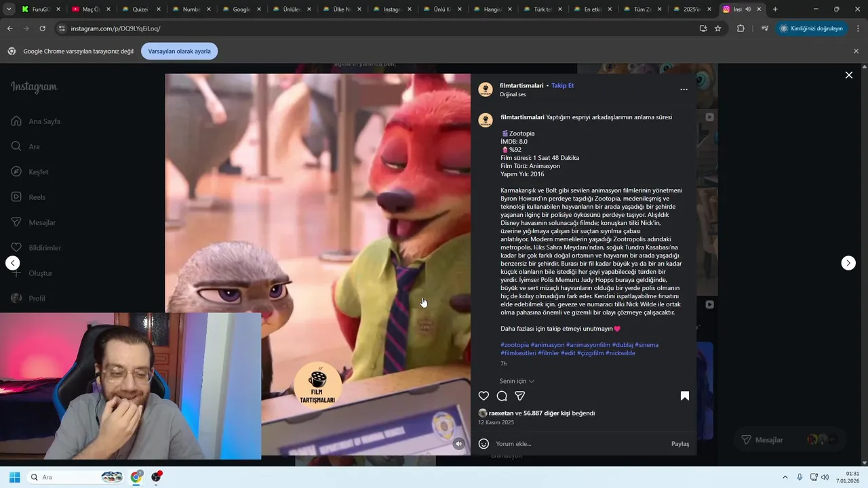Reload the page with the refresh icon

pos(42,28)
